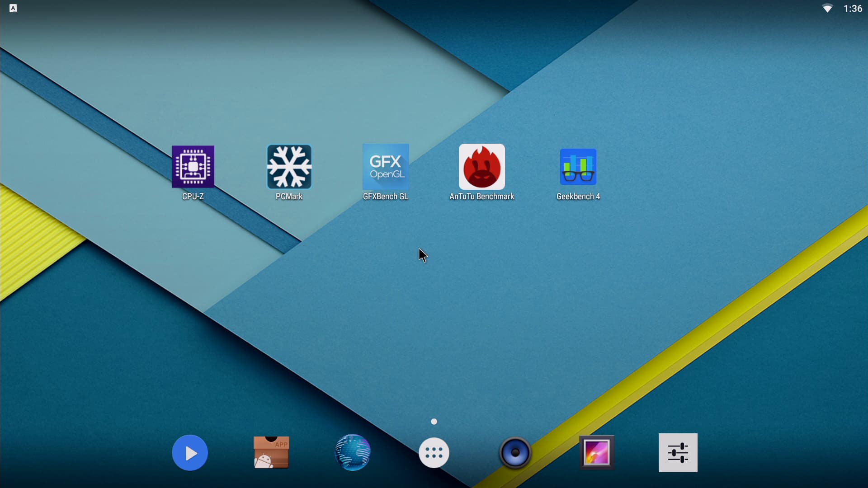Screen dimensions: 868x488
Task: Click the keyboard indicator A icon
Action: tap(13, 8)
